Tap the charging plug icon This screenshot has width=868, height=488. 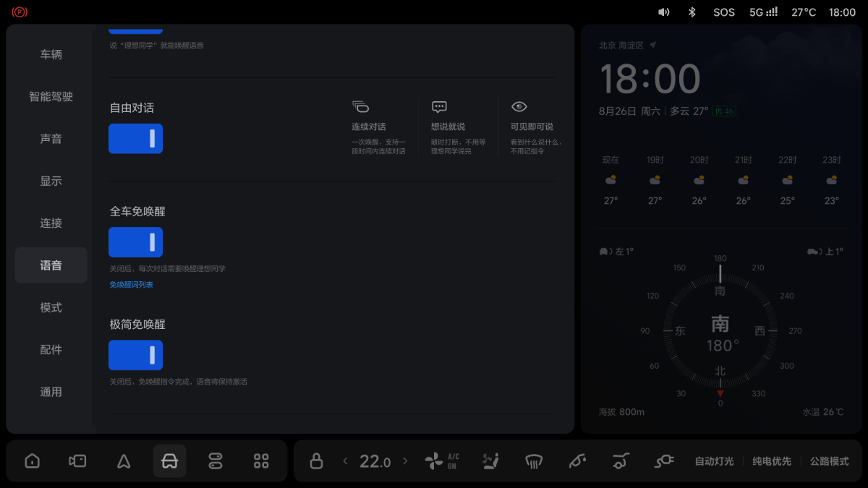[x=664, y=461]
